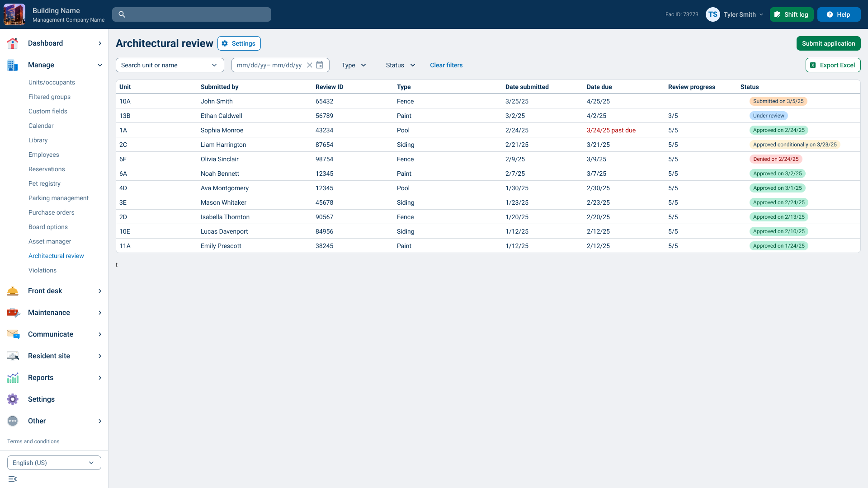Go to Violations in sidebar
The image size is (868, 488).
point(42,270)
